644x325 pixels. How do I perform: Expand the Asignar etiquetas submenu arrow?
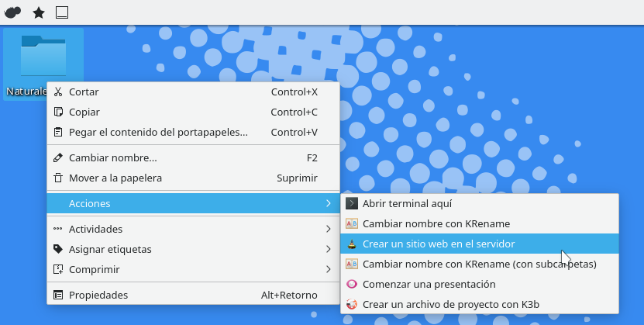328,249
